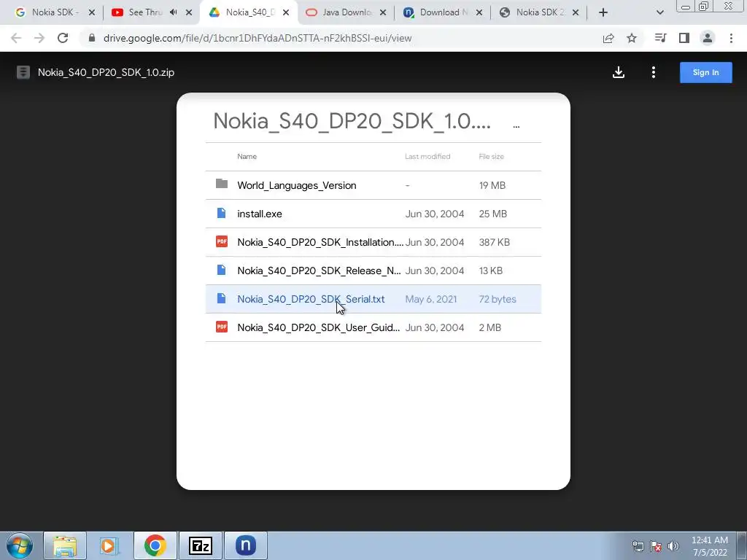
Task: Click the file icon of the Serial.txt row
Action: pos(222,298)
